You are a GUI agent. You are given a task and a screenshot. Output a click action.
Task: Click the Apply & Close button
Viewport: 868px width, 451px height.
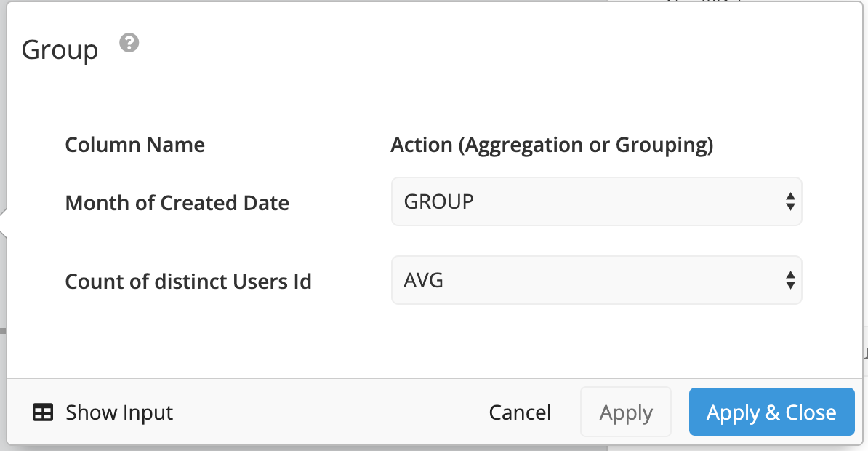(771, 412)
